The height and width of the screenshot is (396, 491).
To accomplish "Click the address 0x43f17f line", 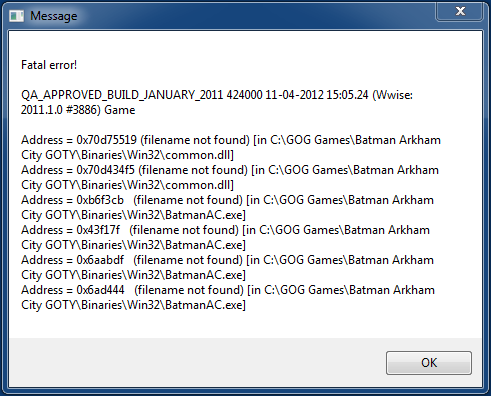I will point(225,230).
